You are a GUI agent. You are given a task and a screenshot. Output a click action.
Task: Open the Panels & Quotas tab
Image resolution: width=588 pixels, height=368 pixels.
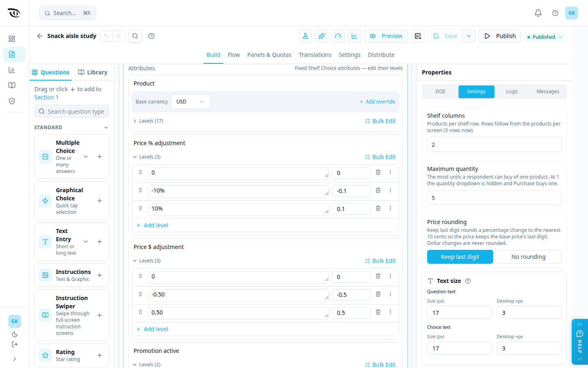269,55
